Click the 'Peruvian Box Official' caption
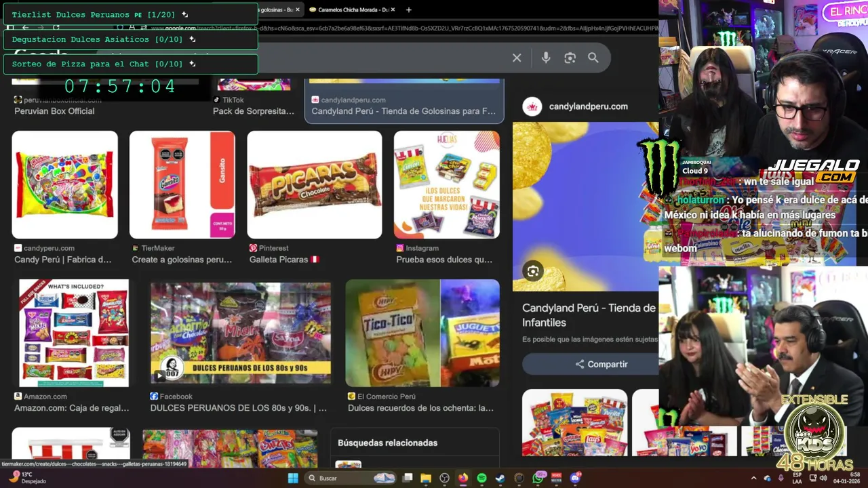 (54, 111)
